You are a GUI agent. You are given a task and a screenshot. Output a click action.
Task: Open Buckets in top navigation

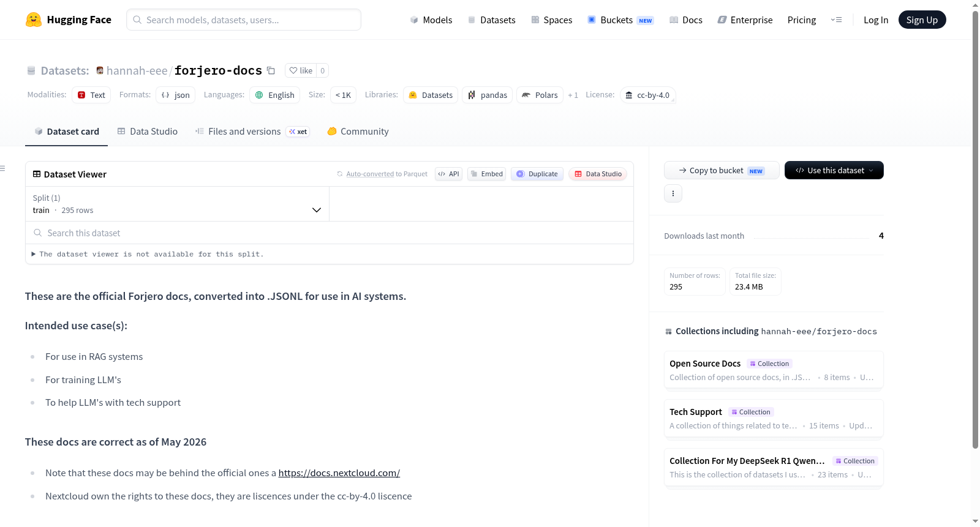click(620, 20)
